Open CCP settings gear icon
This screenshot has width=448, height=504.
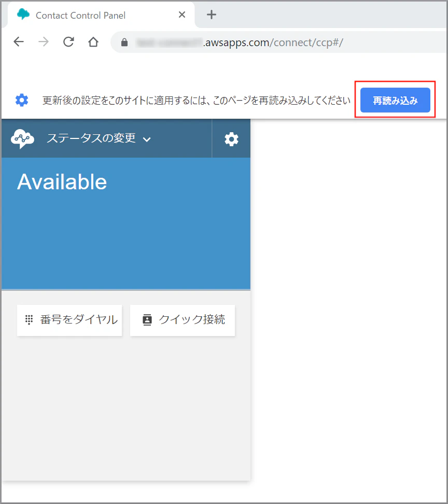[231, 139]
